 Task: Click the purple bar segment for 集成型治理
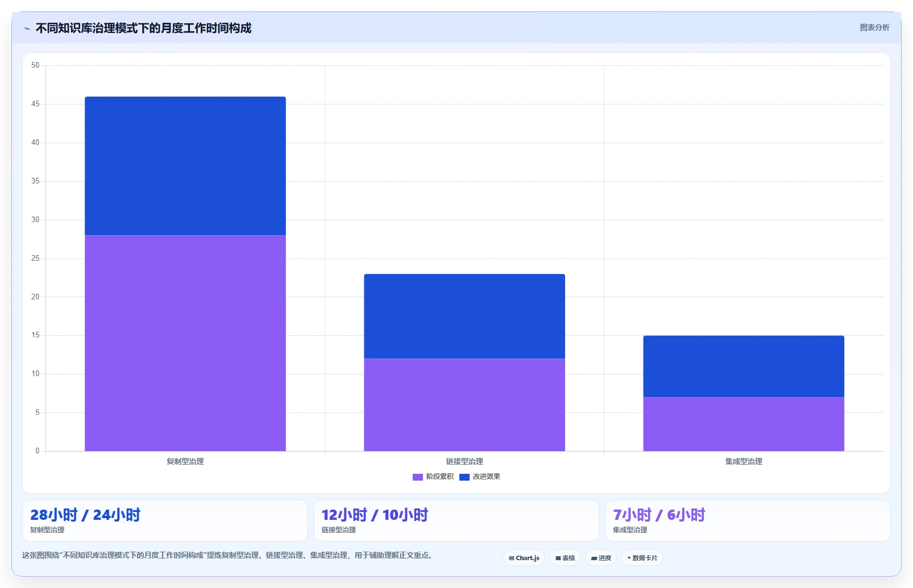744,424
